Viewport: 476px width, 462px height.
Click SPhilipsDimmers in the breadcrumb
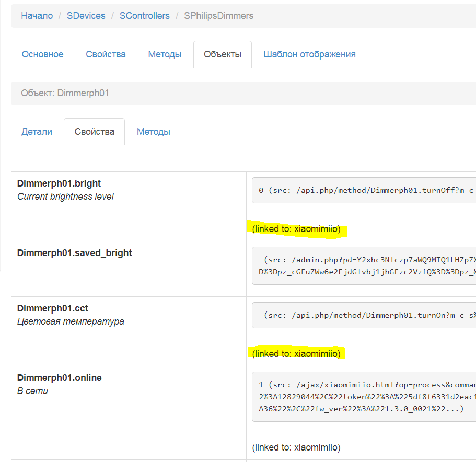(218, 16)
